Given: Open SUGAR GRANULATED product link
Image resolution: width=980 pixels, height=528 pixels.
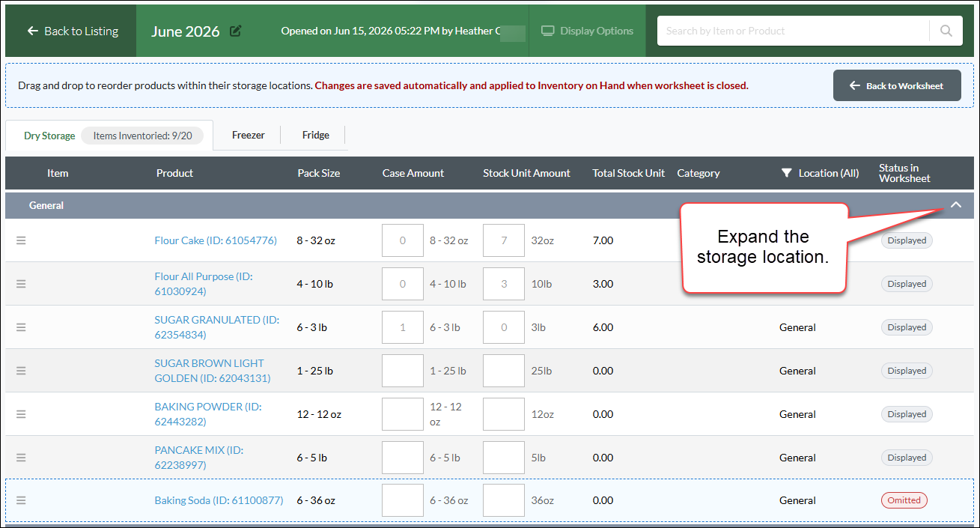Looking at the screenshot, I should (216, 327).
